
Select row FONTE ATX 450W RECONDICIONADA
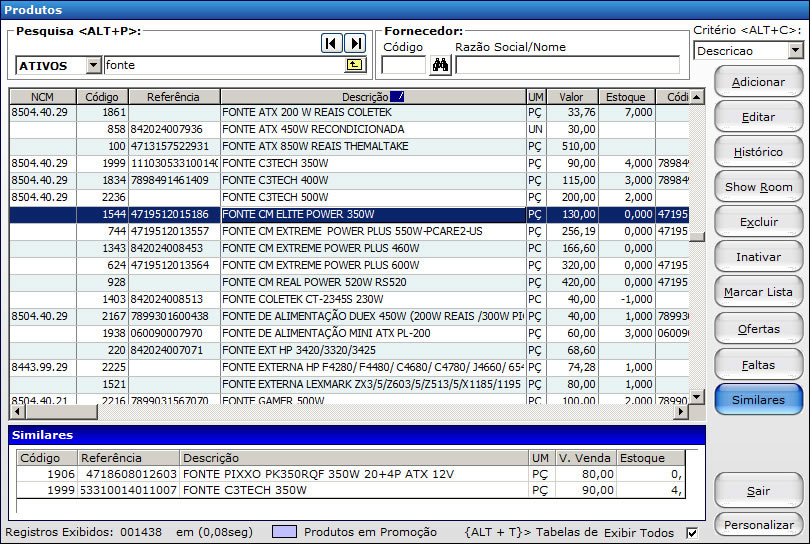point(349,129)
